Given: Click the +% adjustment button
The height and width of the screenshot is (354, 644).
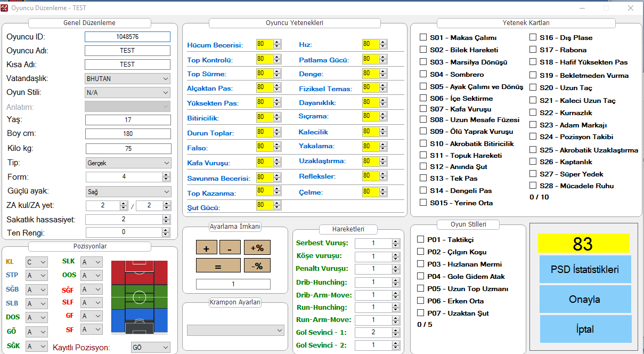Looking at the screenshot, I should click(x=257, y=247).
